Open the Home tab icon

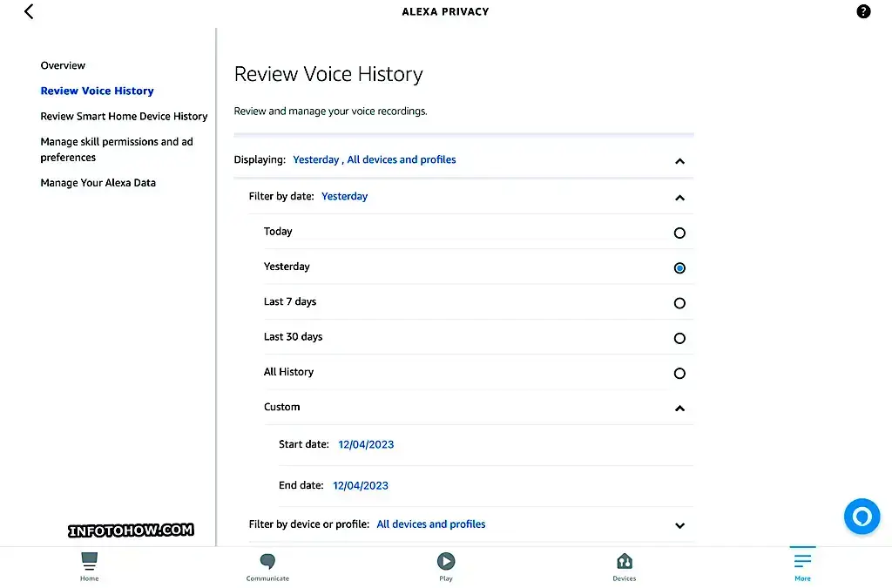click(x=90, y=561)
